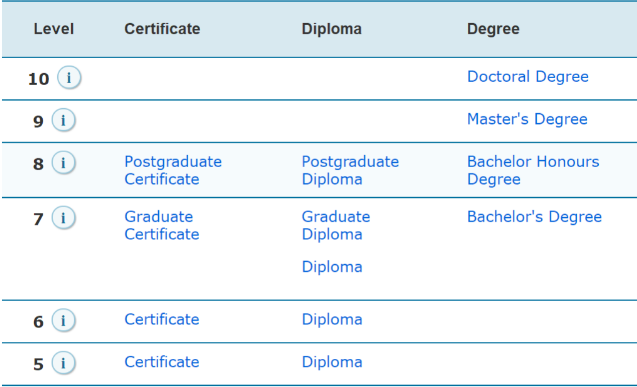Select the Graduate Certificate link
Image resolution: width=637 pixels, height=387 pixels.
[x=162, y=225]
